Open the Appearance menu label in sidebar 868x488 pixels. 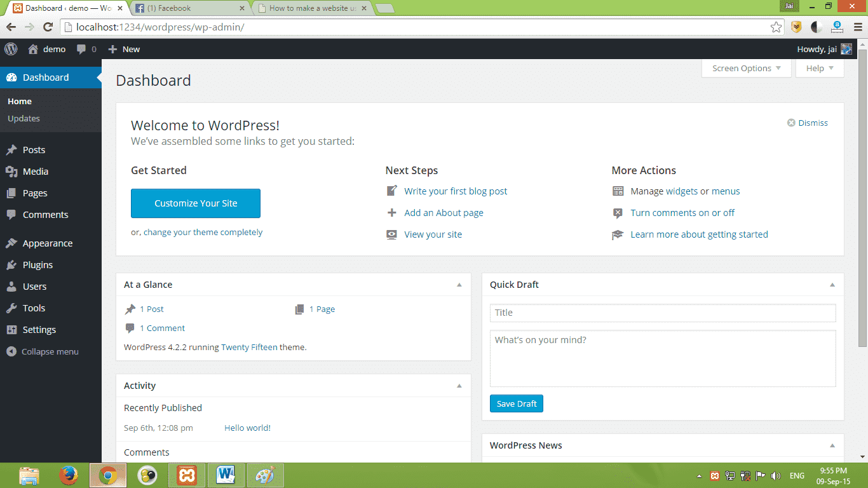pos(48,243)
